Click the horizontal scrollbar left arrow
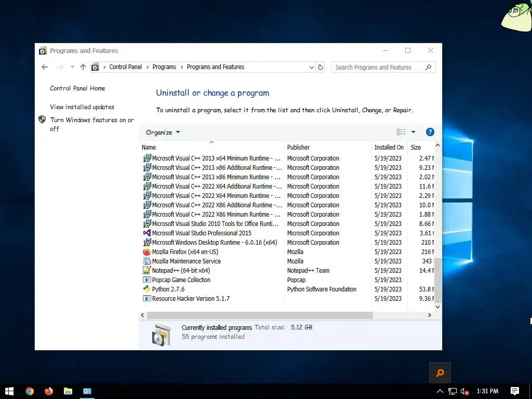532x399 pixels. (x=142, y=315)
